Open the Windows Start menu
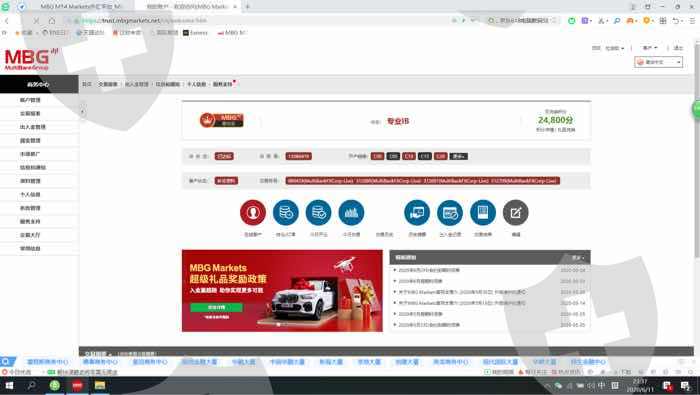700x395 pixels. pos(8,386)
